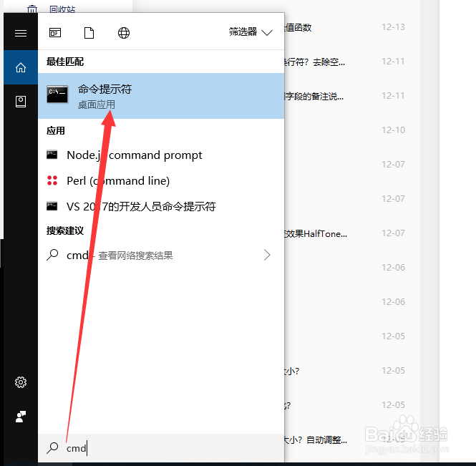
Task: Click 最佳匹配 section heading
Action: click(x=65, y=62)
